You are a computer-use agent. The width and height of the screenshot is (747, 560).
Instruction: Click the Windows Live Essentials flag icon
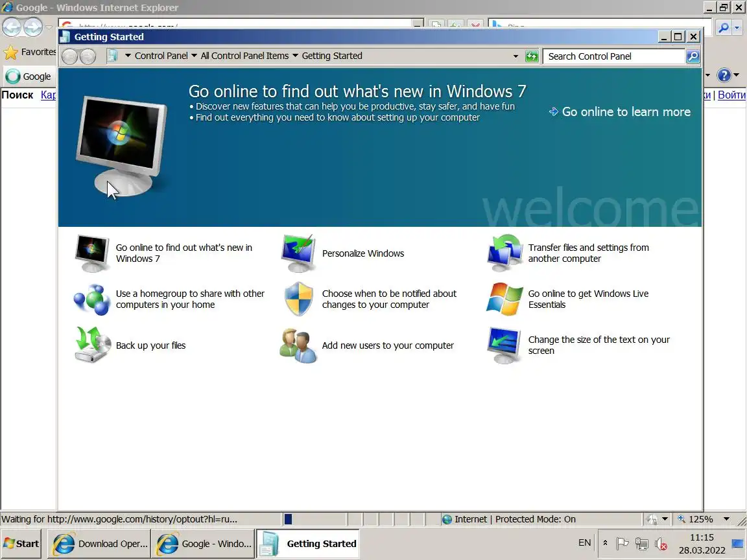[x=504, y=299]
